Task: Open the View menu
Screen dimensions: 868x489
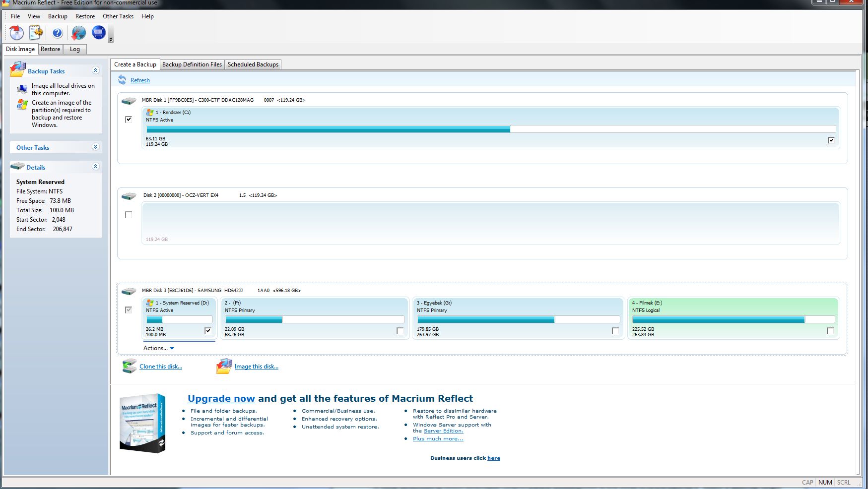Action: (34, 16)
